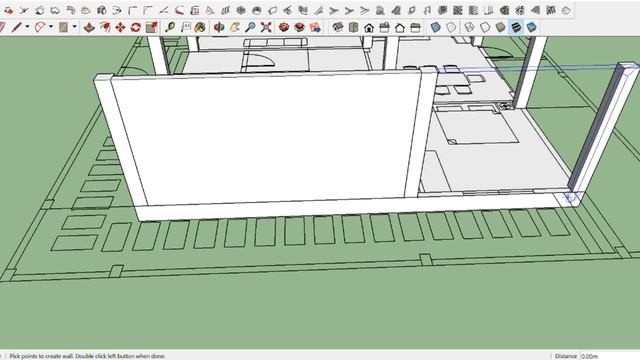Select the Move tool
Screen dimensions: 640x360
coord(120,27)
